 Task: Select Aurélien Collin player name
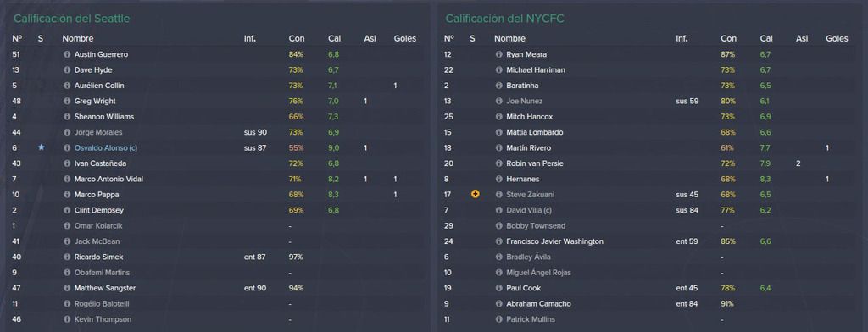pyautogui.click(x=99, y=86)
